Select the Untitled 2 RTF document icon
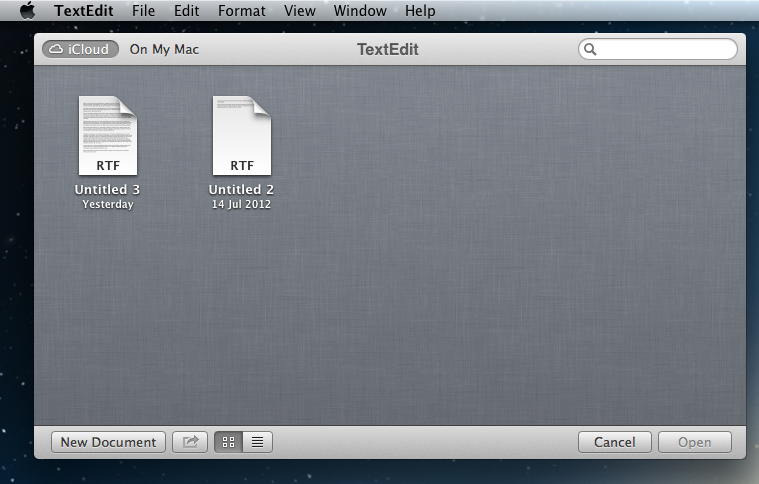 241,136
